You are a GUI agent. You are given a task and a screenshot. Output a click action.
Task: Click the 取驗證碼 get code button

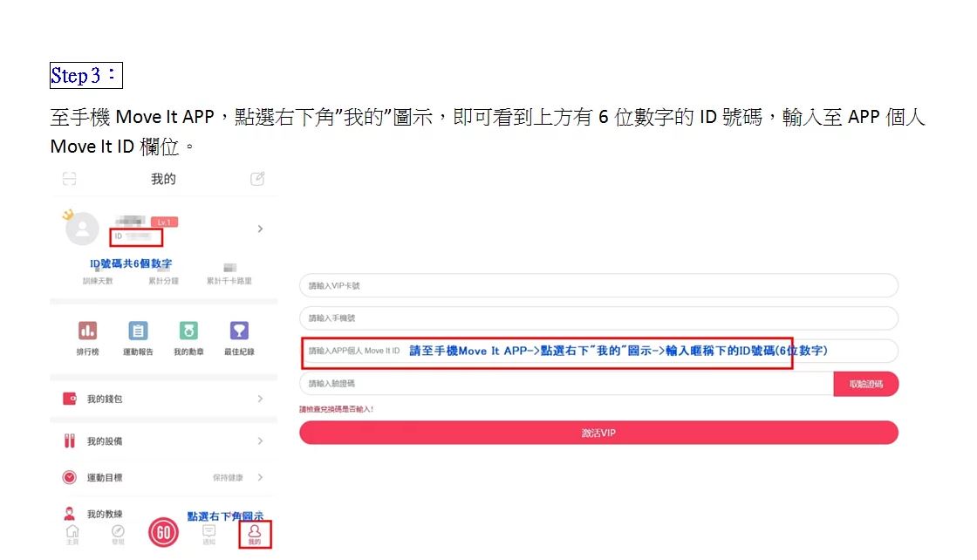click(866, 384)
